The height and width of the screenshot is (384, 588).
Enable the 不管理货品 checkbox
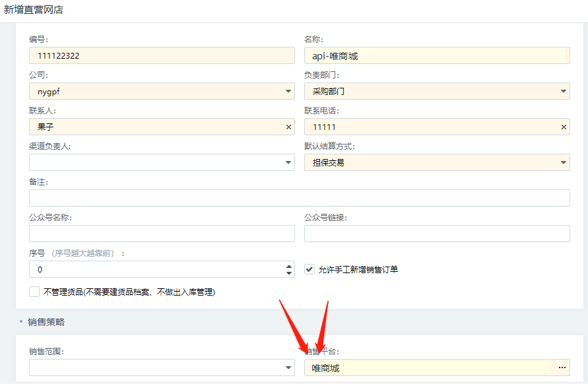(x=34, y=292)
